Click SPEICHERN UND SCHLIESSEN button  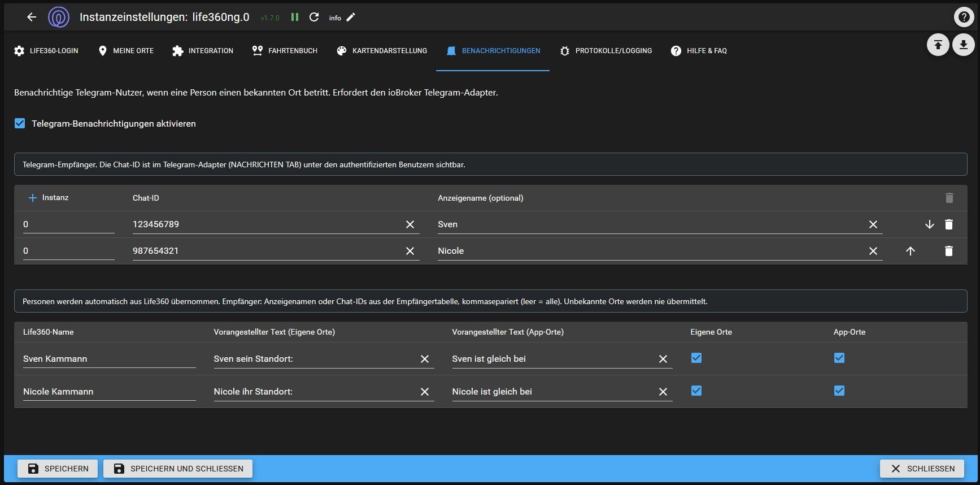tap(178, 469)
